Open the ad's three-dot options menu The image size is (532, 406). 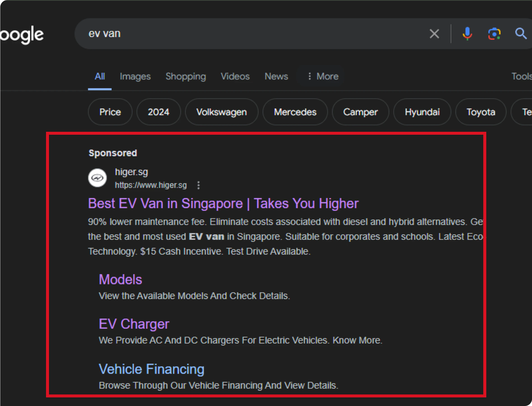click(198, 185)
